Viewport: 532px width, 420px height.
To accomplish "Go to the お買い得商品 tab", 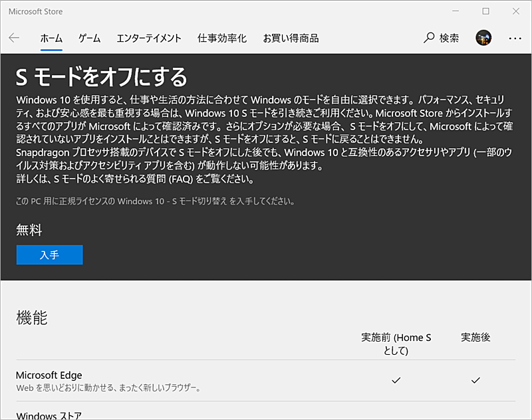I will (x=291, y=39).
